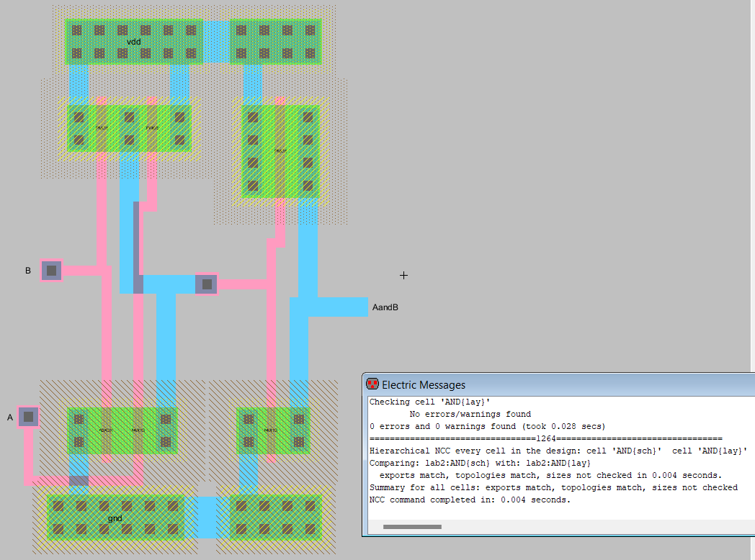Click the Messages window horizontal scrollbar thumb
The width and height of the screenshot is (755, 560).
(x=412, y=527)
